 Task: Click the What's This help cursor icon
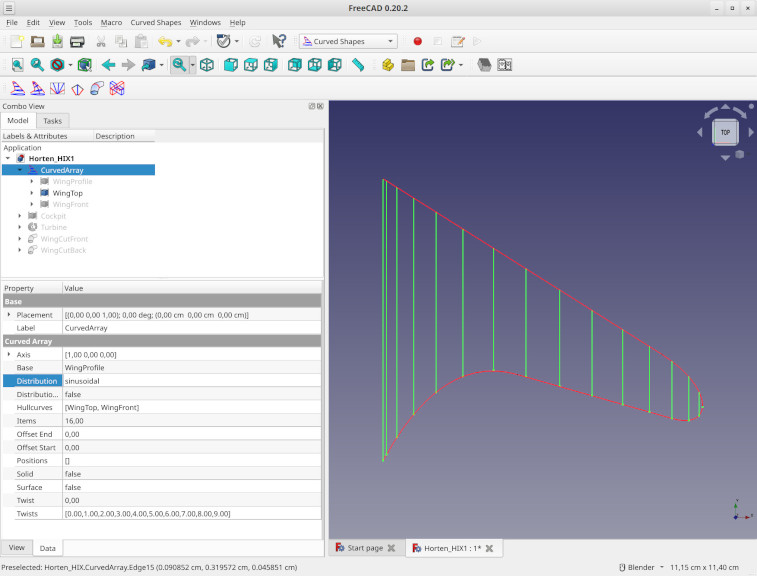pos(279,42)
